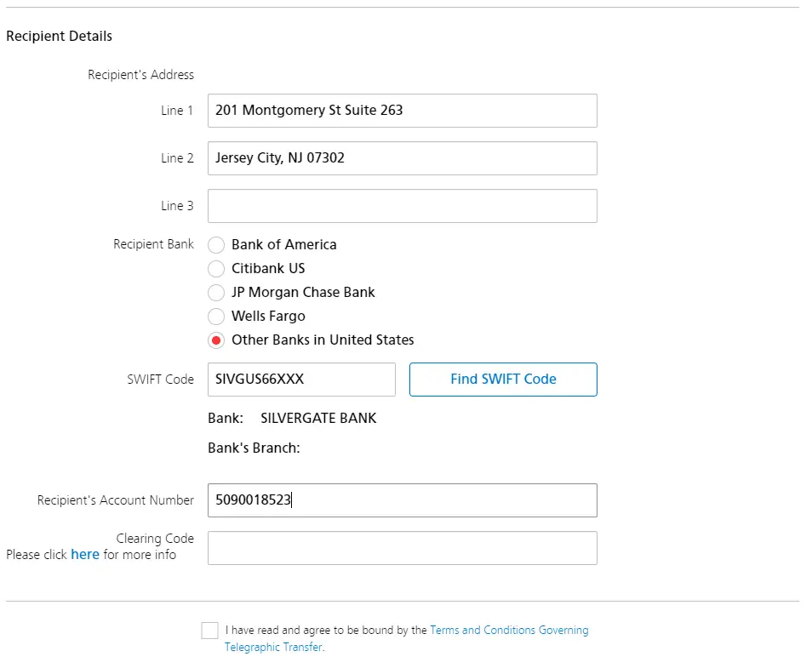812x668 pixels.
Task: Click the empty Clearing Code field
Action: click(403, 548)
